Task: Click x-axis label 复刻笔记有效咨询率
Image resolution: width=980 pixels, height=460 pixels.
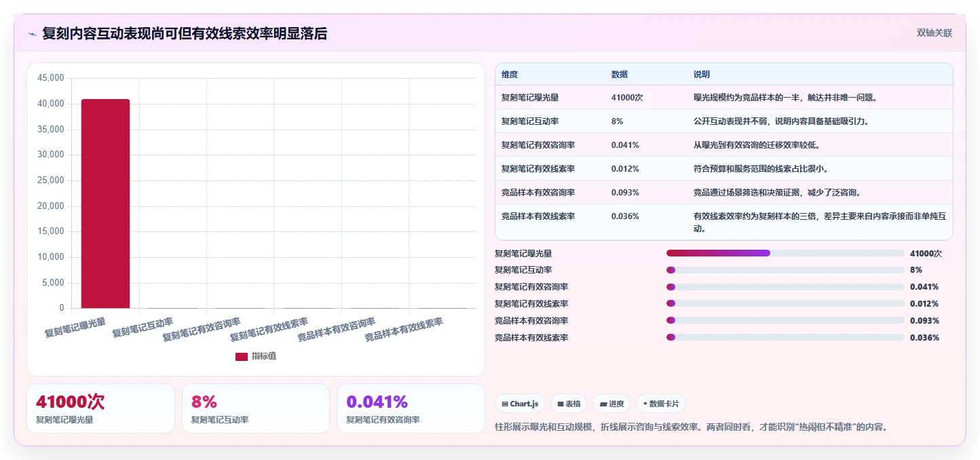Action: [202, 329]
